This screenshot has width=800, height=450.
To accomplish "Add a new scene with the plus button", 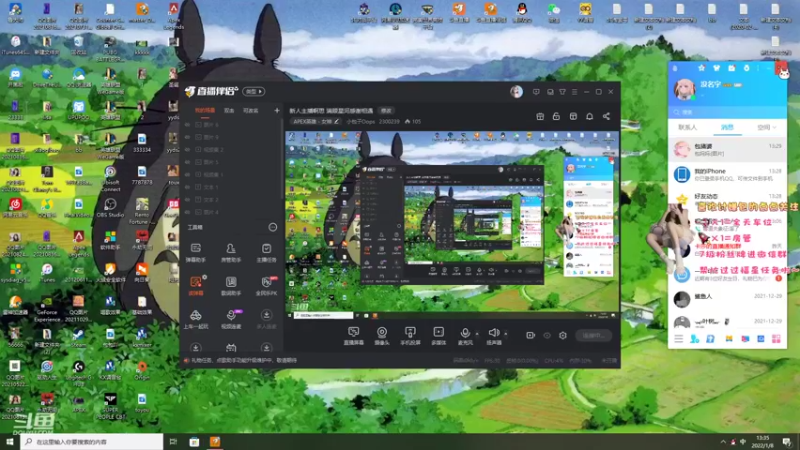I will click(x=277, y=110).
